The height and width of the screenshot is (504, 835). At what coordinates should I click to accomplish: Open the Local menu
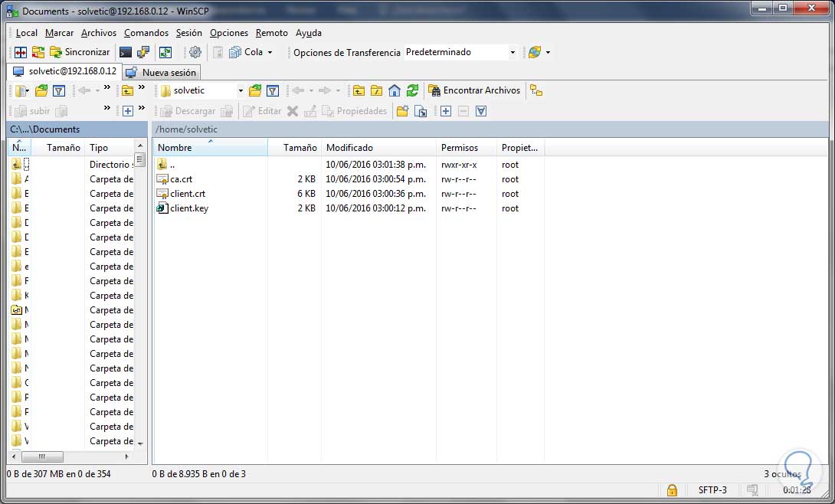point(27,33)
